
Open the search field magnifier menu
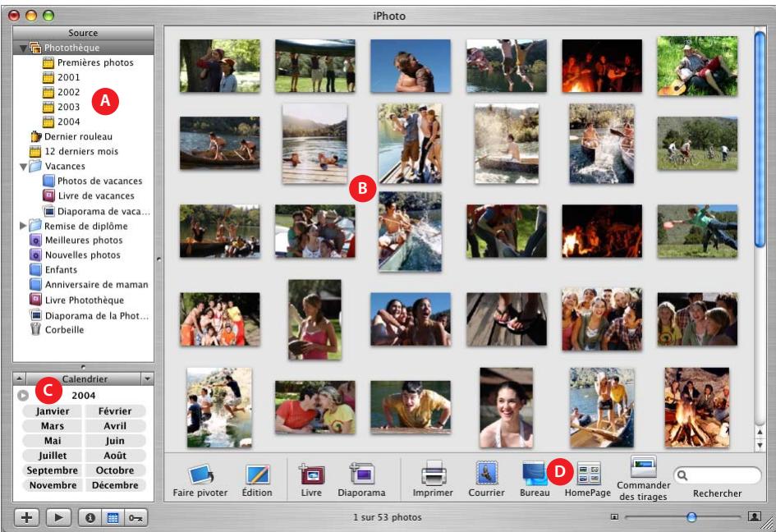point(682,475)
